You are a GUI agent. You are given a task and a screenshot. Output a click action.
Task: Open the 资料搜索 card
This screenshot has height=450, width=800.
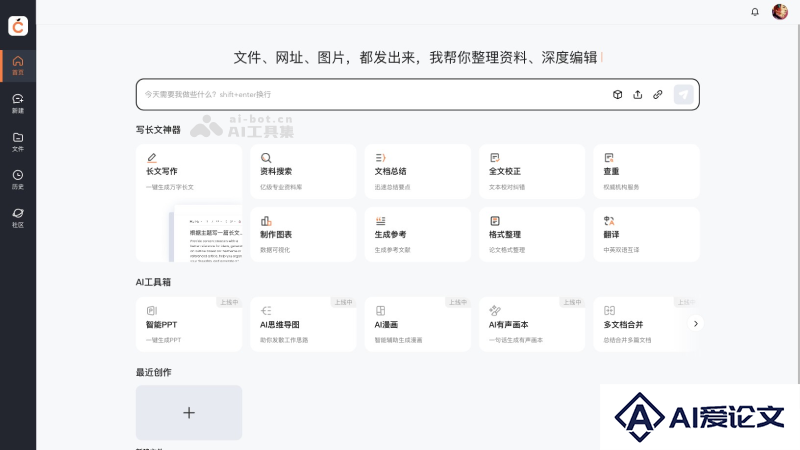point(303,171)
